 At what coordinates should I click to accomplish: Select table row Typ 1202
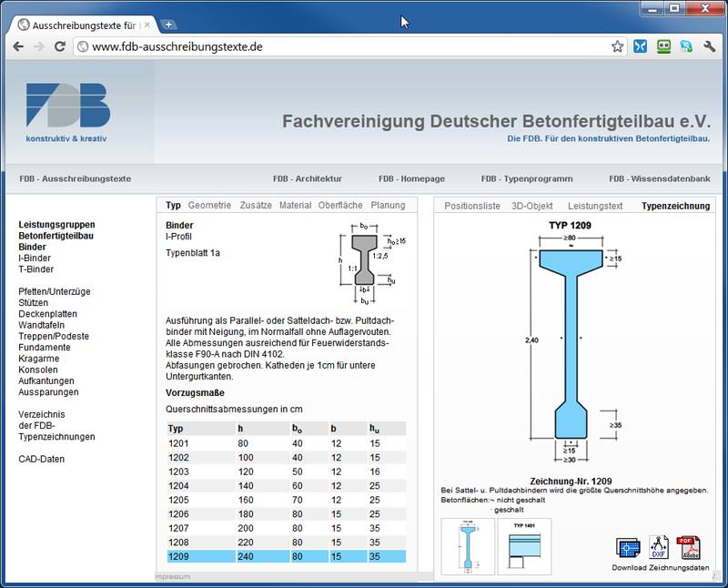point(286,458)
